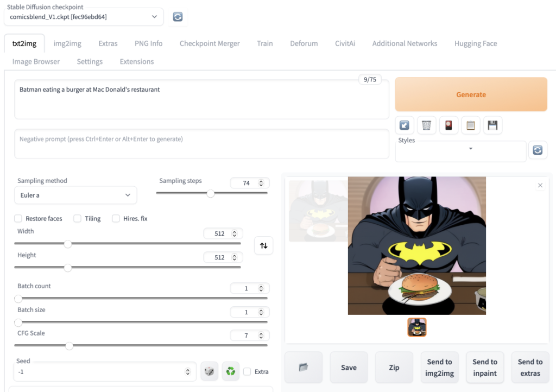Refresh the Styles list

click(538, 150)
